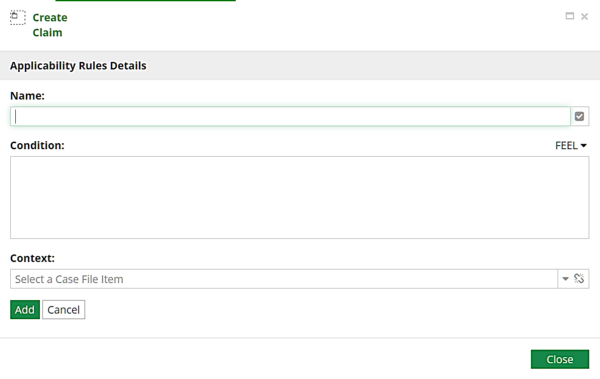Click the Add button
This screenshot has width=600, height=379.
click(25, 309)
